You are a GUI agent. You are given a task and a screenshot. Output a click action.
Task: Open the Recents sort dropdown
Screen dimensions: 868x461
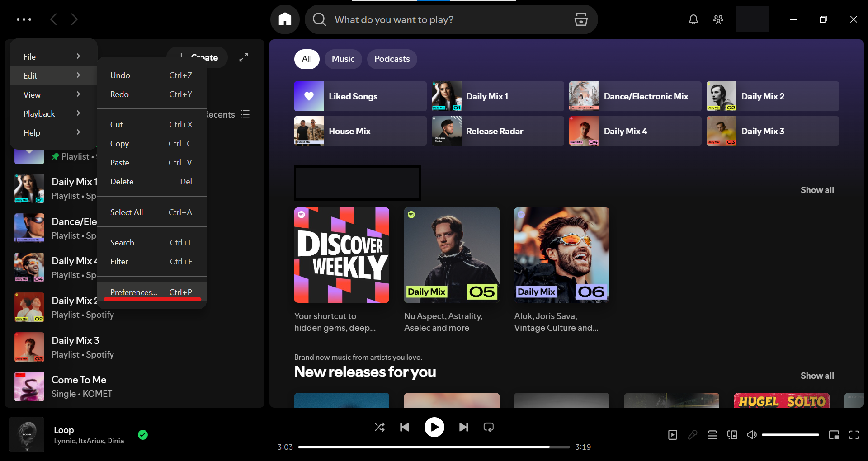(228, 114)
